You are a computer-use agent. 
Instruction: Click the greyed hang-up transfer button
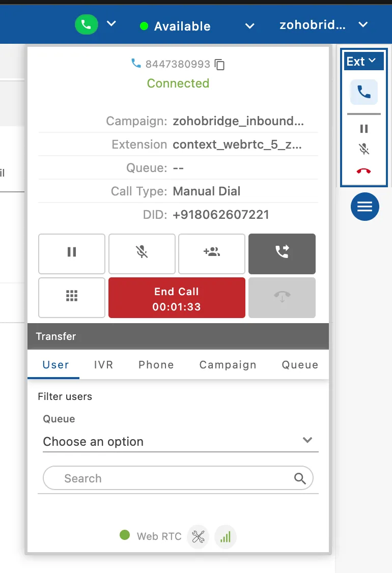click(282, 298)
